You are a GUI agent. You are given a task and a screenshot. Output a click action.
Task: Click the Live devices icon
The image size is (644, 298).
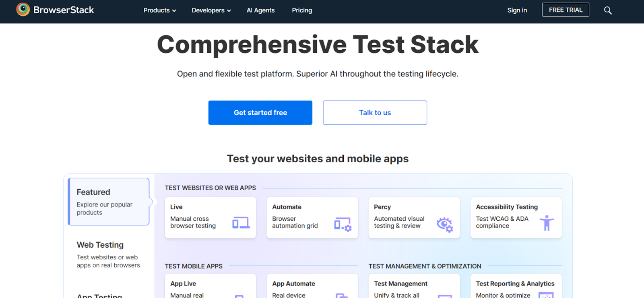click(241, 223)
